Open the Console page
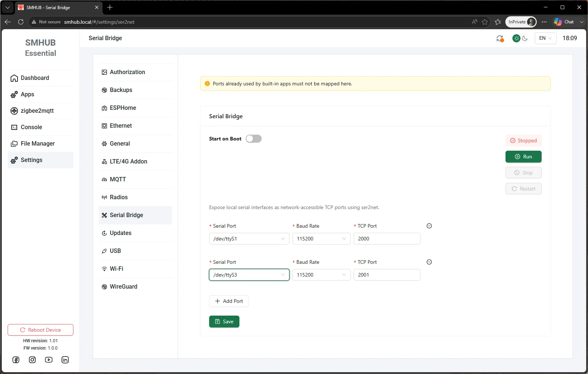 click(x=40, y=127)
